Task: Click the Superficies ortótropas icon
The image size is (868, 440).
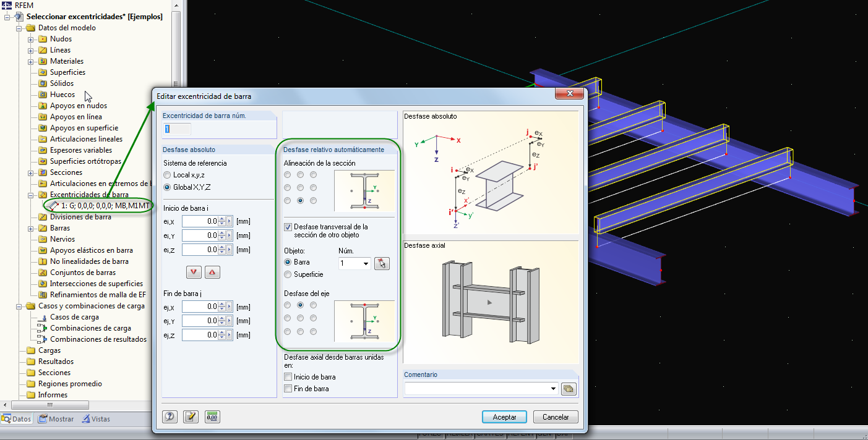Action: click(x=43, y=161)
